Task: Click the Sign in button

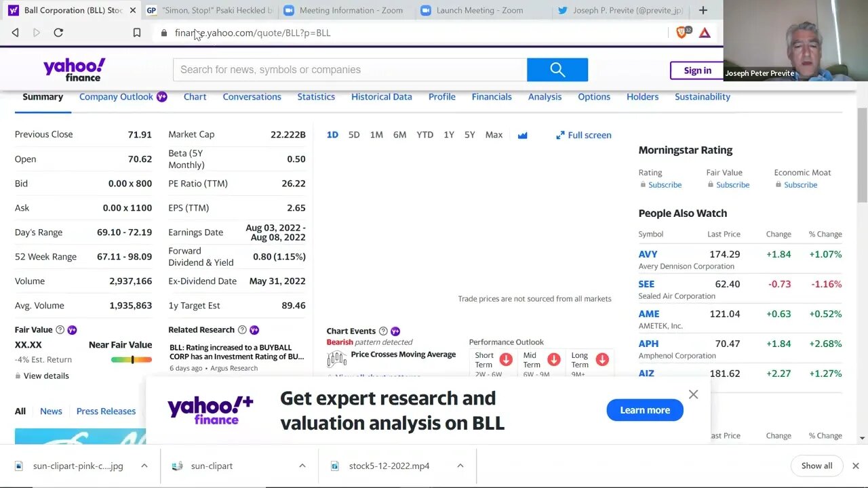Action: (697, 70)
